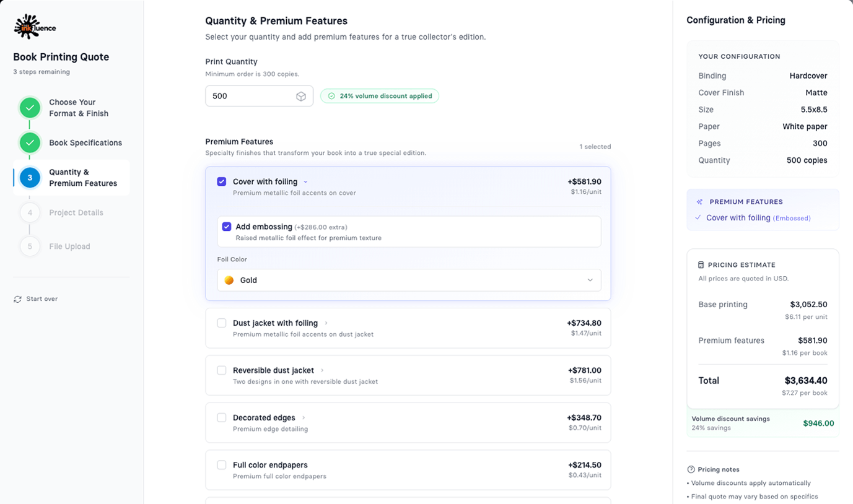Disable the Add embossing option
The width and height of the screenshot is (853, 504).
227,227
